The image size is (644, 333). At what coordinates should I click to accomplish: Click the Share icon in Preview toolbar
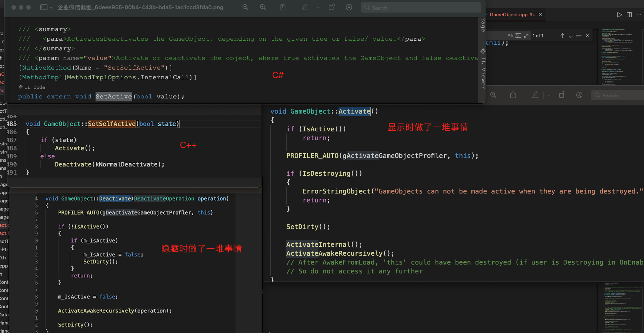(283, 7)
